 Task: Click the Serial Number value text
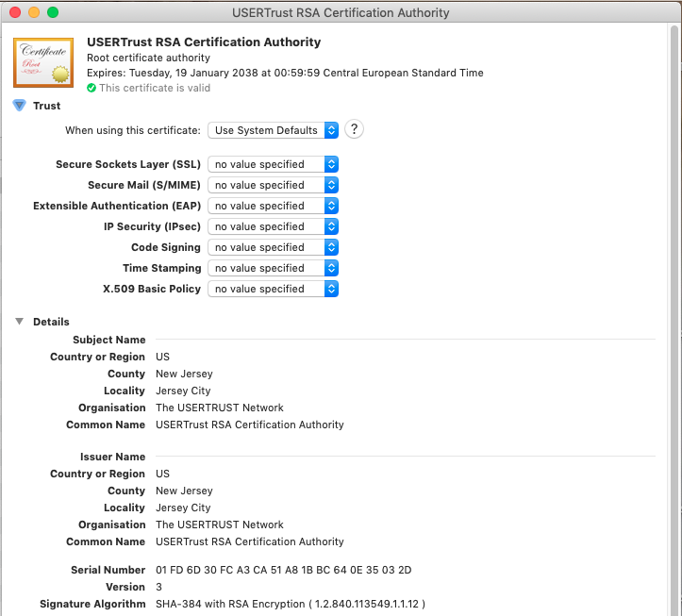click(283, 570)
